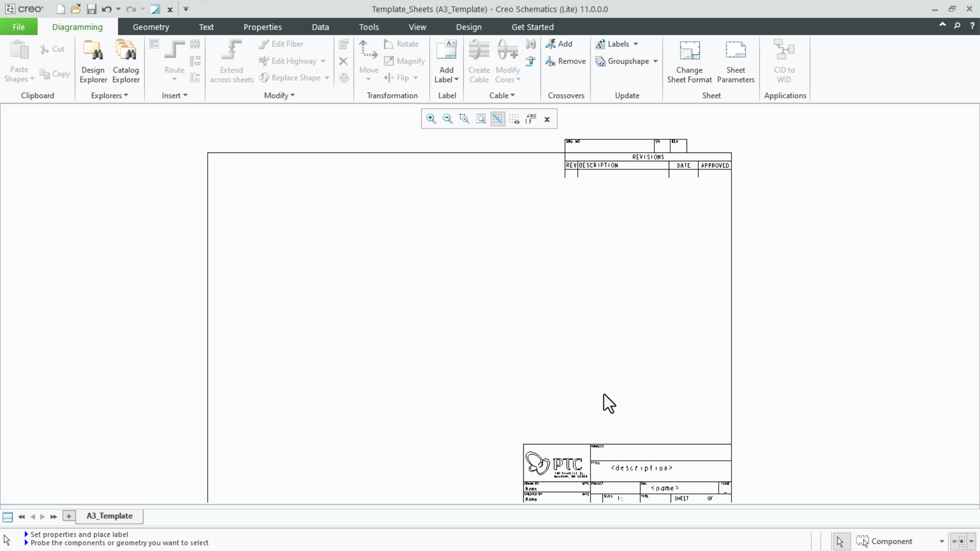Open the snap options dropdown arrow

tap(971, 541)
